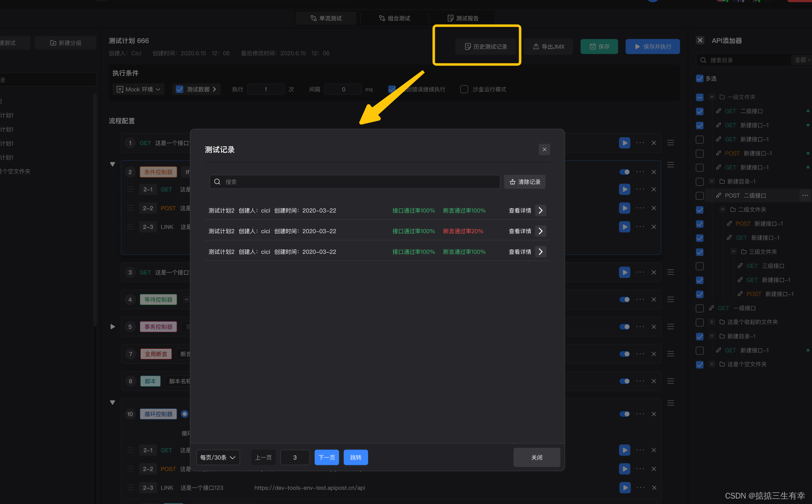The height and width of the screenshot is (504, 812).
Task: Expand 测试数据 chevron arrow
Action: coord(214,89)
